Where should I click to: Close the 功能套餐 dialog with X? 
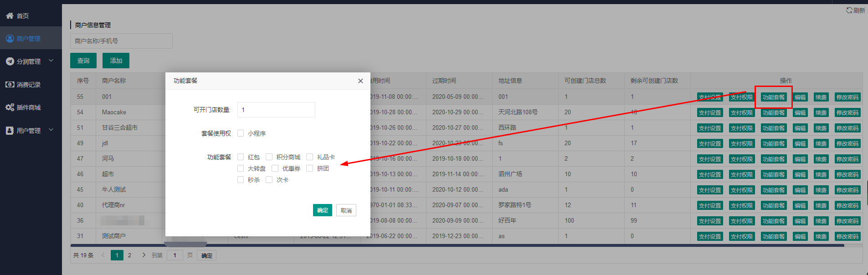(360, 81)
